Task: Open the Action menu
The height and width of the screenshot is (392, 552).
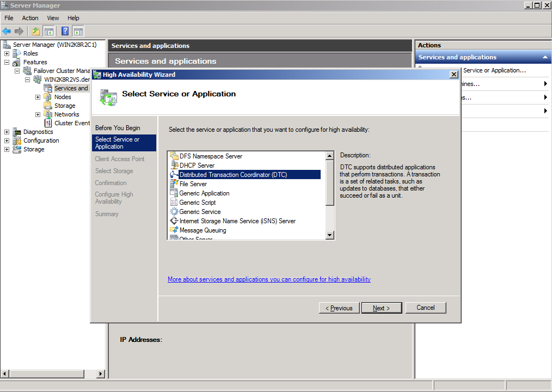Action: click(30, 18)
